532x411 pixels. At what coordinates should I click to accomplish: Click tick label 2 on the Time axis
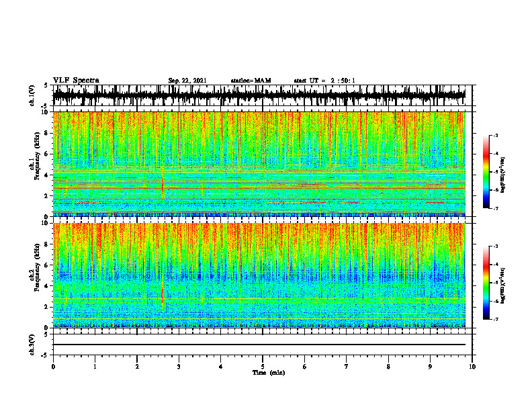pos(137,367)
